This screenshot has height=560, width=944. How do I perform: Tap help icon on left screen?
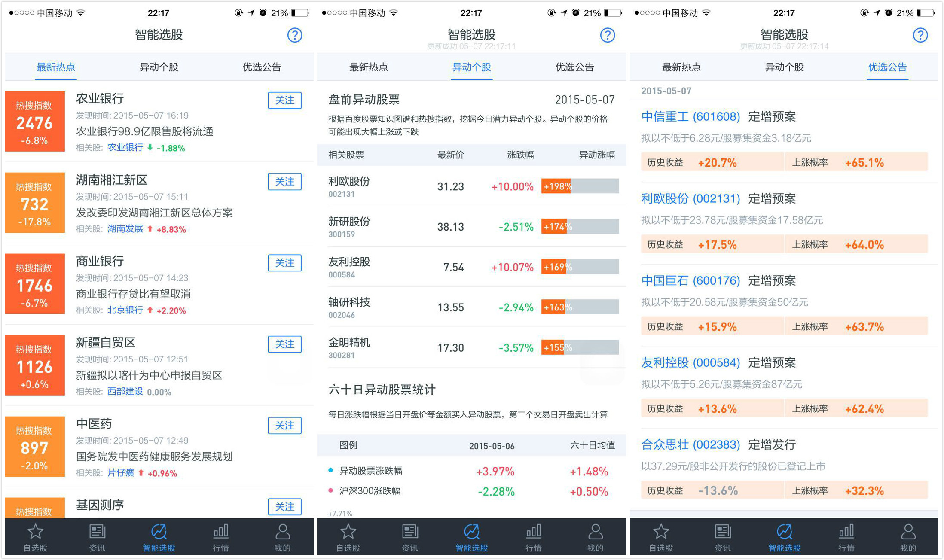294,35
